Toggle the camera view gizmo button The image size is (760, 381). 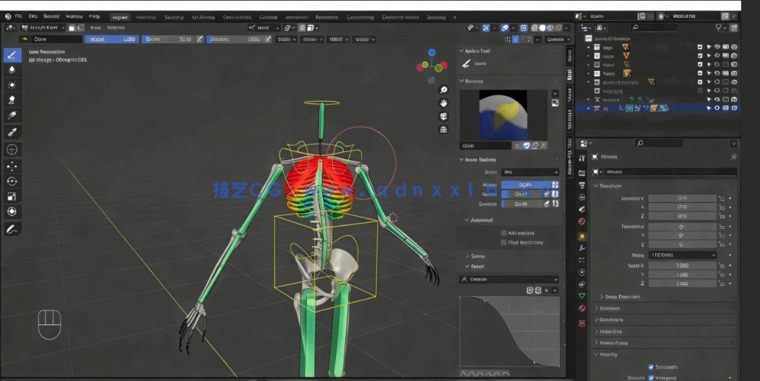click(x=443, y=116)
